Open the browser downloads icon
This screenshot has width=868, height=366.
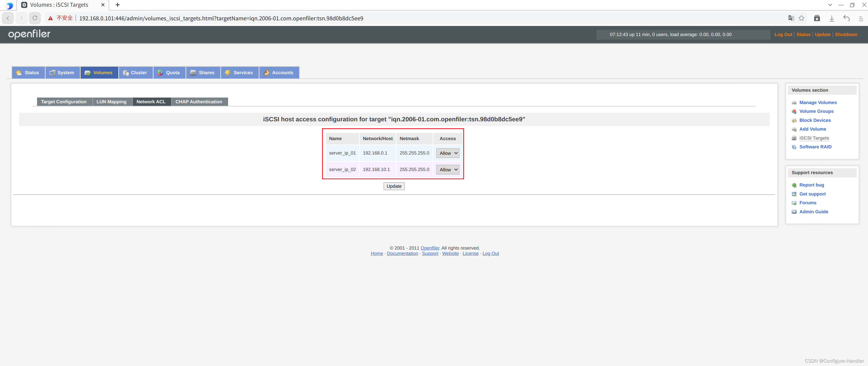tap(832, 18)
